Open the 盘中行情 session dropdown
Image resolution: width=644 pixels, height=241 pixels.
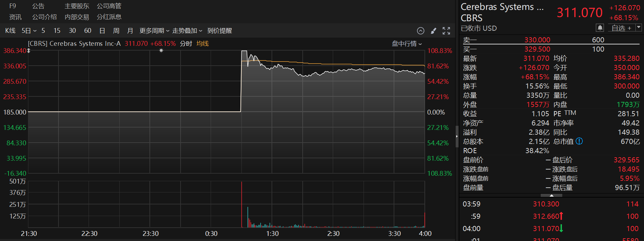(x=407, y=43)
